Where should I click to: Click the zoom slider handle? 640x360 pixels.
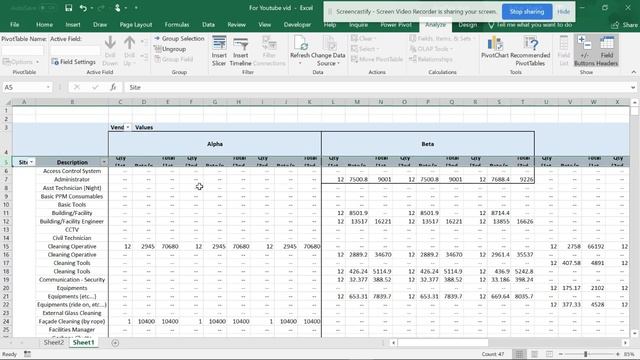585,354
